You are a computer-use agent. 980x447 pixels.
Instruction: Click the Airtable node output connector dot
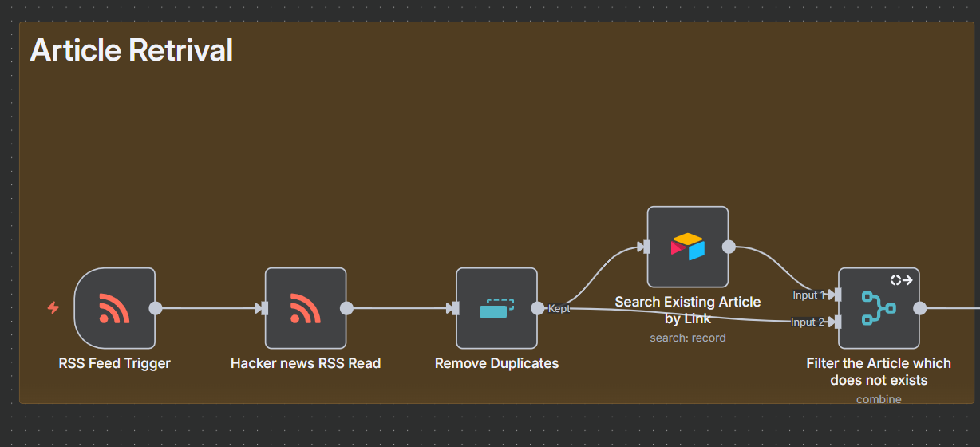click(x=729, y=247)
